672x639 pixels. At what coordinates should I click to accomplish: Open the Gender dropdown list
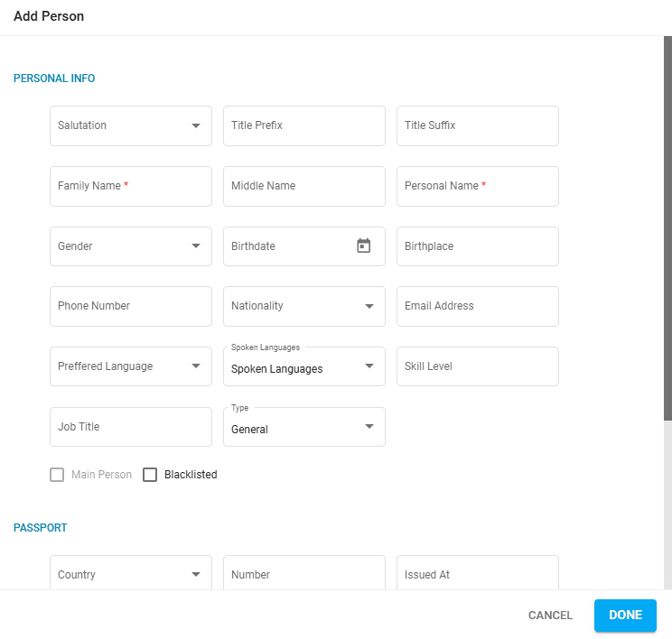tap(131, 246)
